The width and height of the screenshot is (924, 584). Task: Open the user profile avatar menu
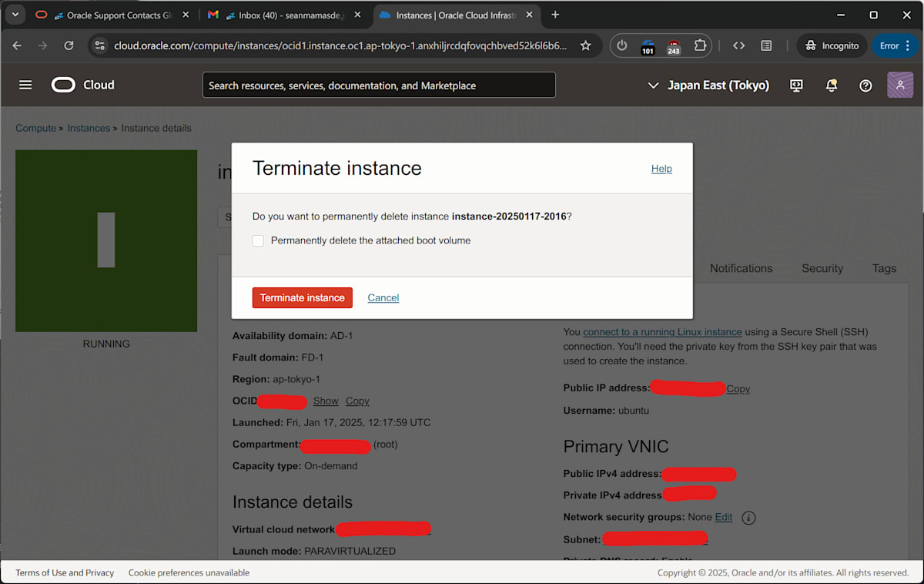(900, 85)
